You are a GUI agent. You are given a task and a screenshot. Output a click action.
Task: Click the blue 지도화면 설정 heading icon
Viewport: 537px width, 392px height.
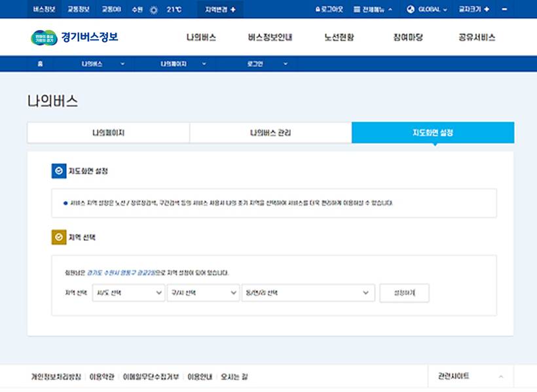(x=59, y=171)
